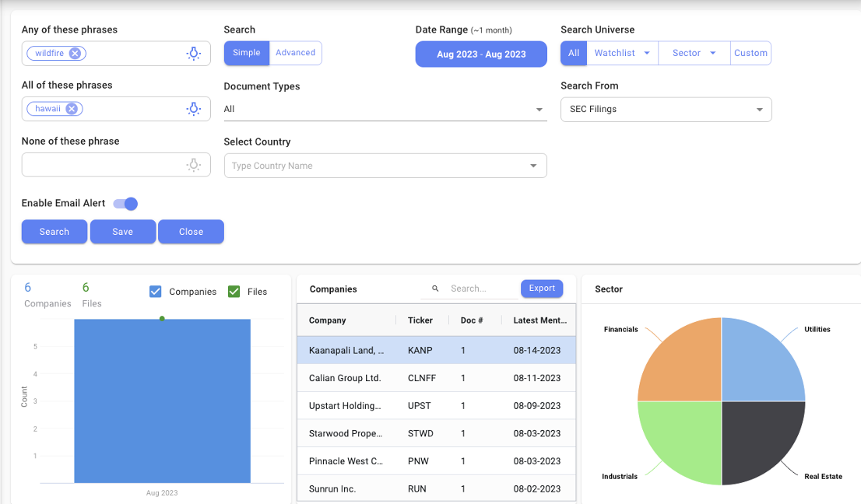This screenshot has width=861, height=504.
Task: Toggle the Enable Email Alert switch
Action: (125, 204)
